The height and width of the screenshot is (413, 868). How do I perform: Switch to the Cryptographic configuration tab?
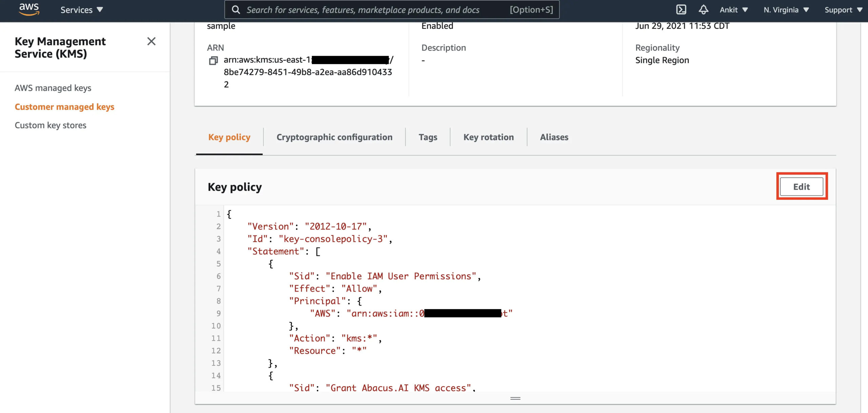pos(334,137)
